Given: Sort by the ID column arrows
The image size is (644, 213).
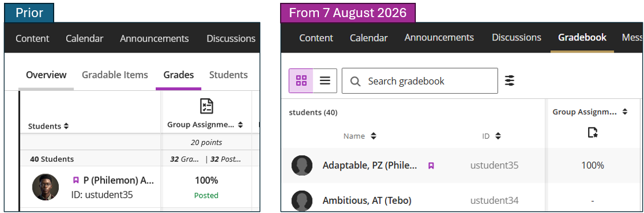Looking at the screenshot, I should tap(498, 136).
